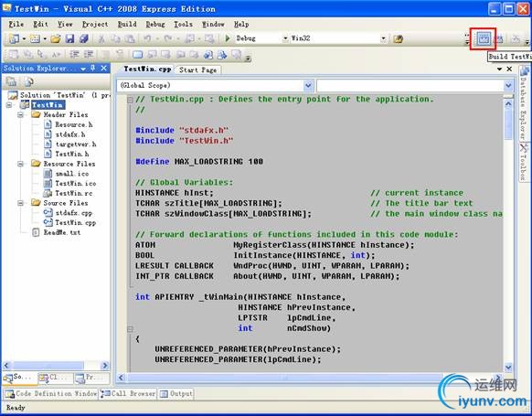Click the vertical scrollbar down arrow
The image size is (532, 416).
(x=508, y=367)
